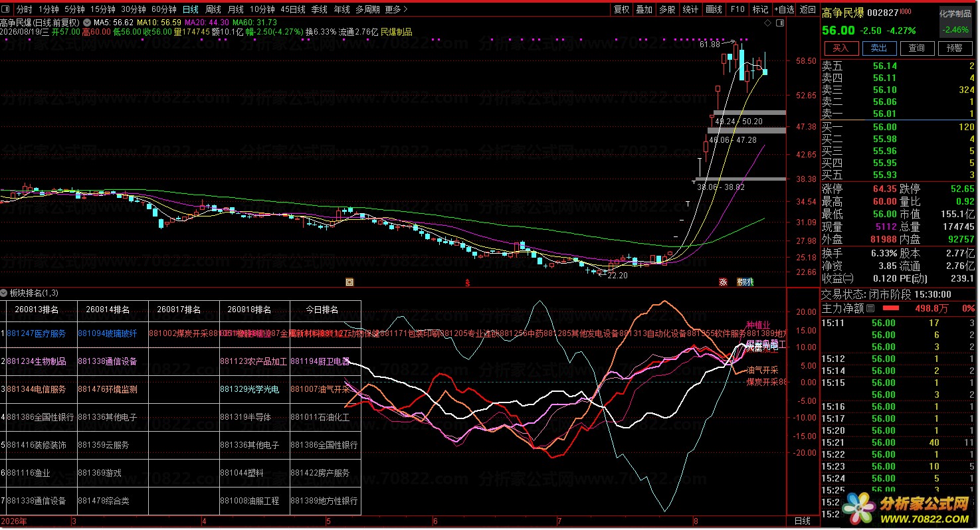
Task: Click the 1000 badge beside stock code
Action: coord(906,12)
